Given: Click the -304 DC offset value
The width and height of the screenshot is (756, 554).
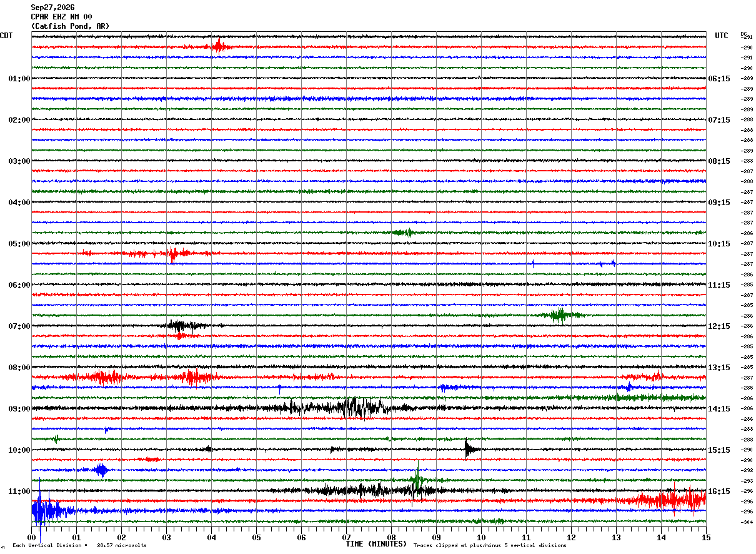Looking at the screenshot, I should 747,522.
